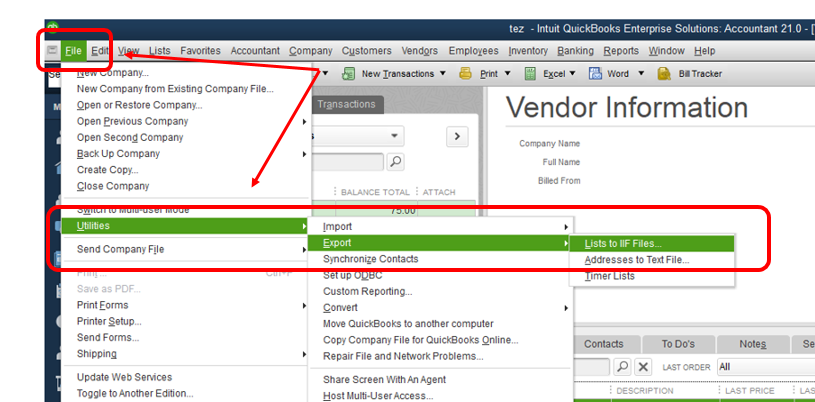
Task: Open the View menu
Action: click(128, 51)
